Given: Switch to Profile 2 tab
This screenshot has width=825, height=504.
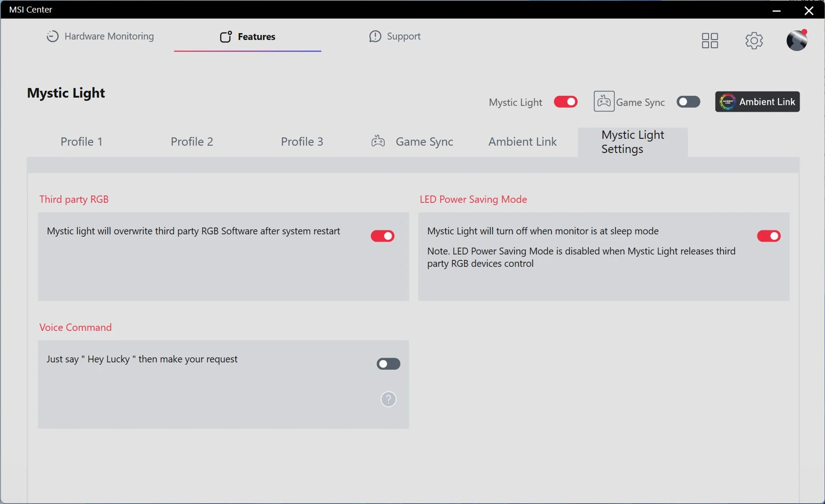Looking at the screenshot, I should 192,141.
